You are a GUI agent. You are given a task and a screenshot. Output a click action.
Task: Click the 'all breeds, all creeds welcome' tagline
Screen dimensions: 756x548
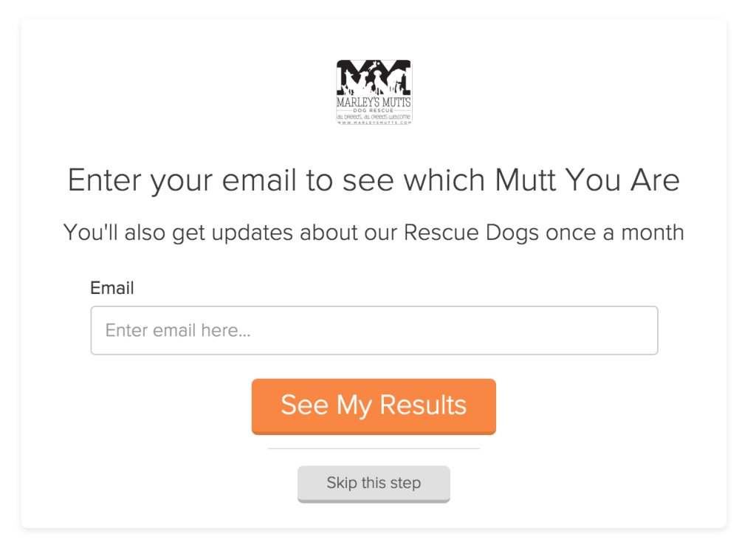coord(374,117)
